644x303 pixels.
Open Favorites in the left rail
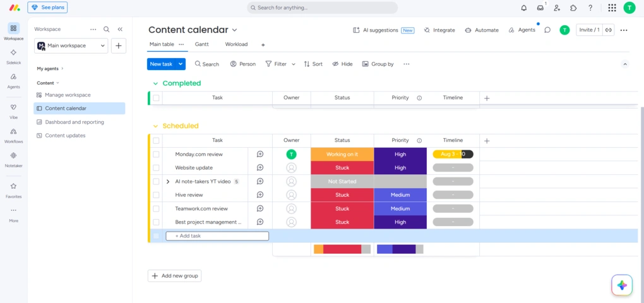(13, 190)
